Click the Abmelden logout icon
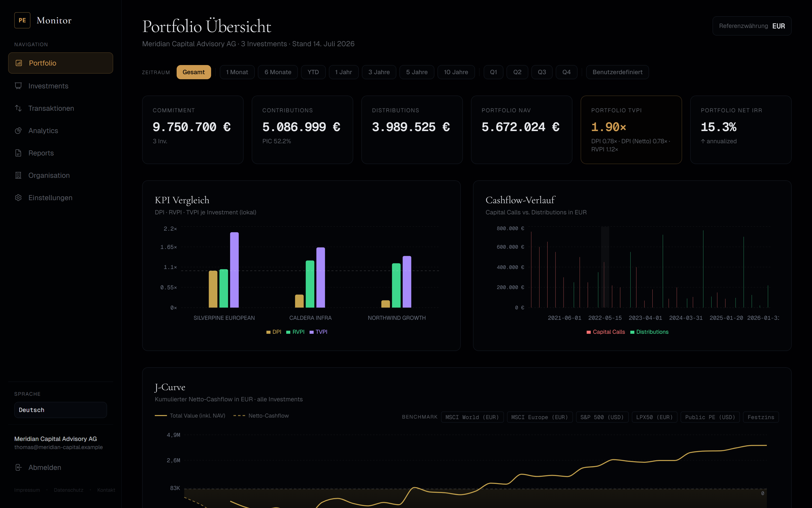The image size is (812, 508). pos(19,467)
